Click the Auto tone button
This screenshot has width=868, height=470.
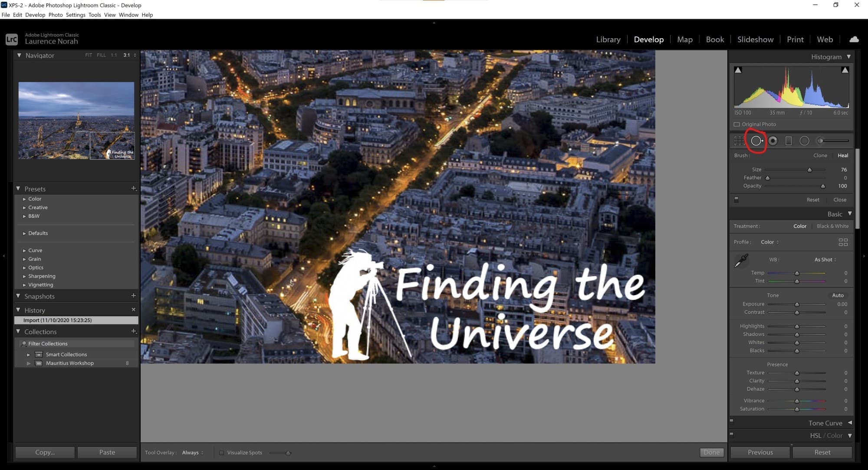click(x=838, y=295)
